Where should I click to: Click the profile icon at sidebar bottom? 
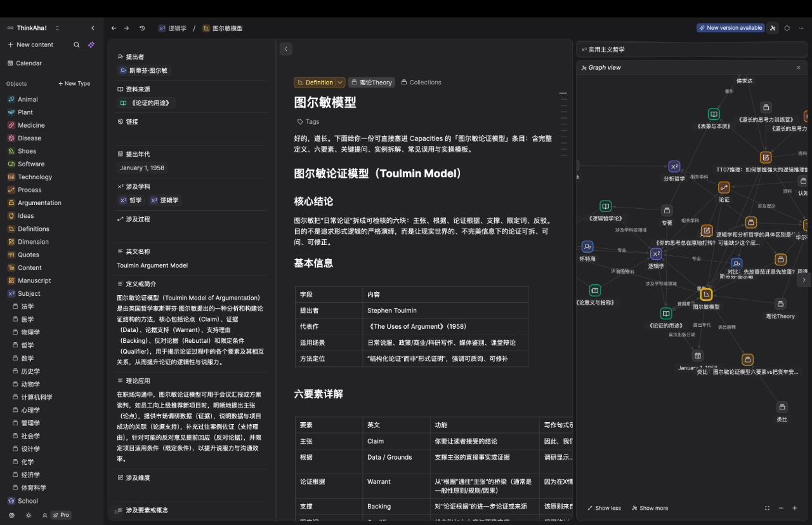tap(45, 515)
